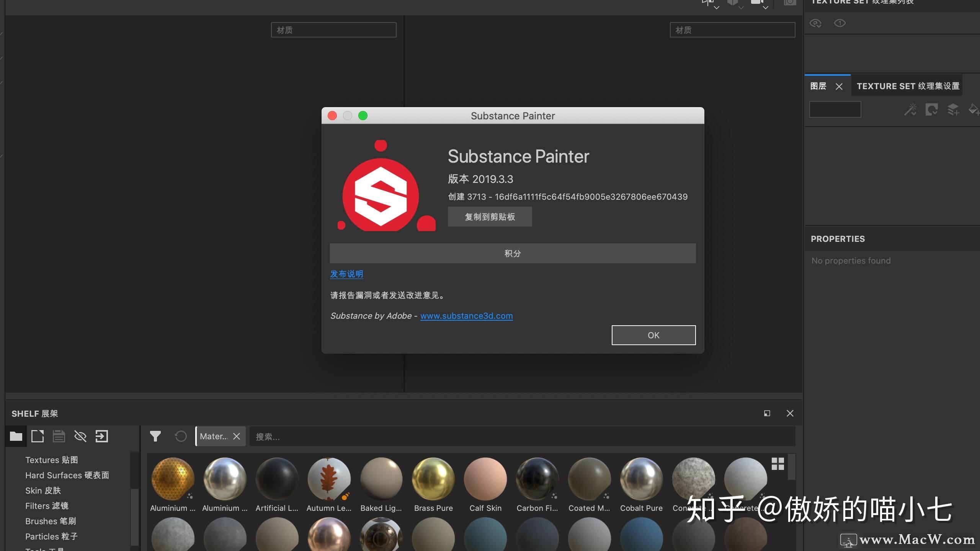Image resolution: width=980 pixels, height=551 pixels.
Task: Select the Coated M... material
Action: pyautogui.click(x=589, y=479)
